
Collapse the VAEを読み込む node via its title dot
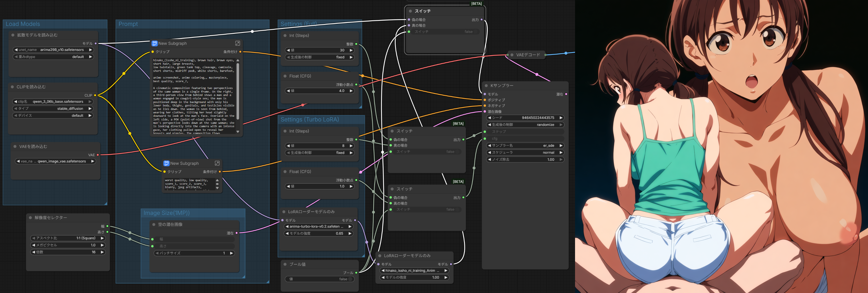[15, 147]
